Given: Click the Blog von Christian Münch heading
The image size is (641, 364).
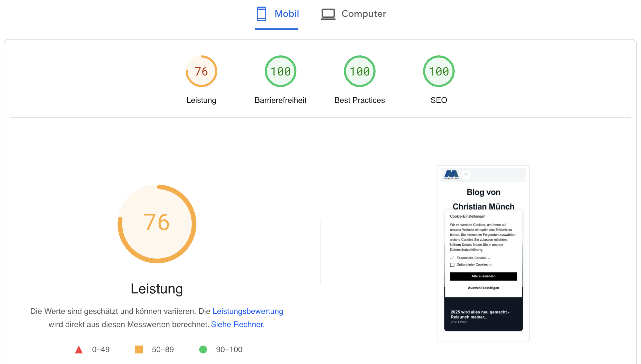Looking at the screenshot, I should coord(483,199).
